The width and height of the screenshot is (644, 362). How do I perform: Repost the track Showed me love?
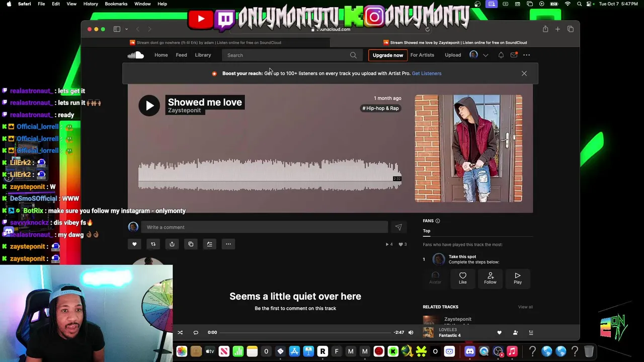click(153, 244)
